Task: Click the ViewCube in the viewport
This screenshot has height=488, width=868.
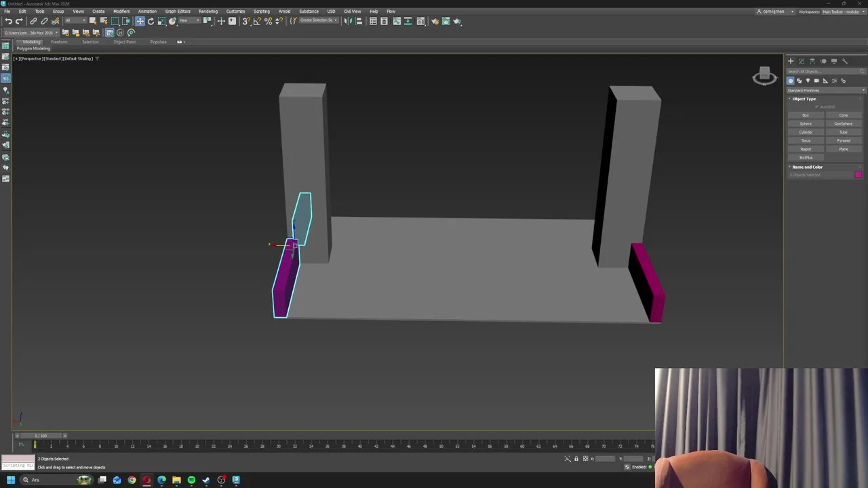Action: click(764, 76)
